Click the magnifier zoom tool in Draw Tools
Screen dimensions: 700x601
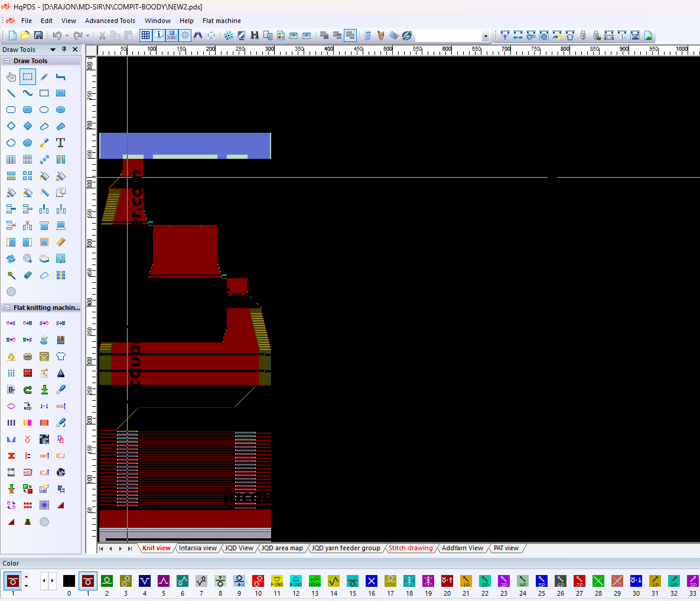tap(28, 259)
